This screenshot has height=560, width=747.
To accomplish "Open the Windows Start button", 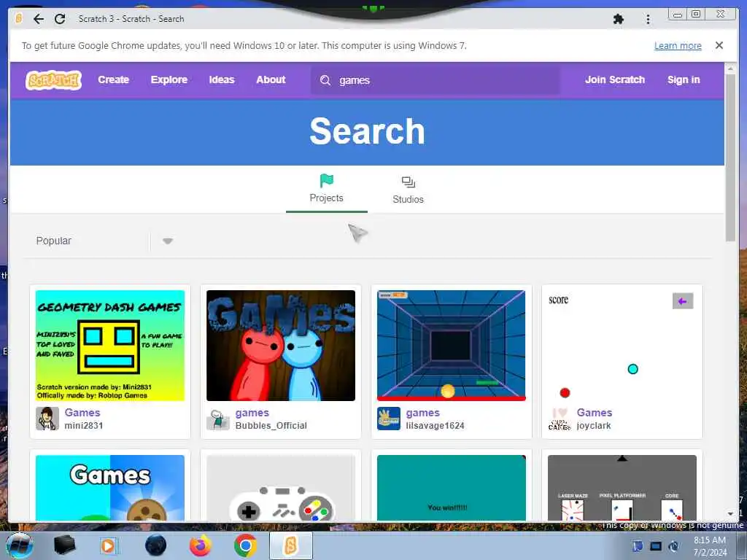I will pos(19,545).
